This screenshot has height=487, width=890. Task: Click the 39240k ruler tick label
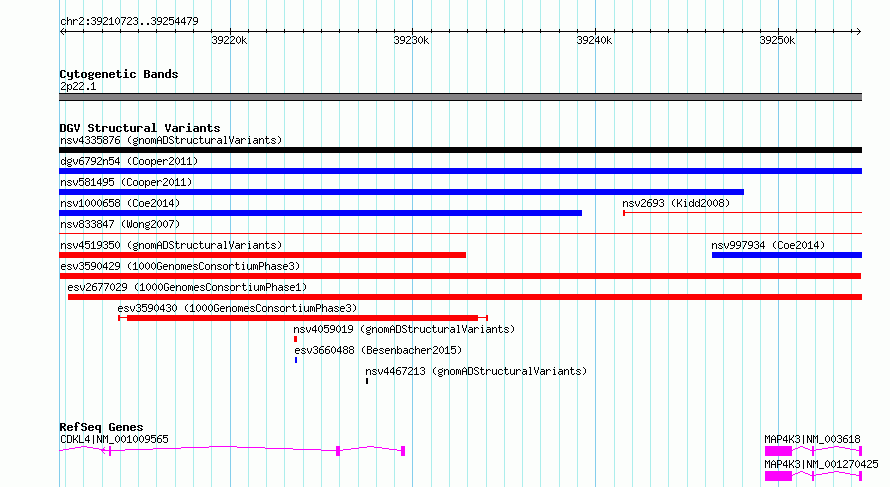594,40
